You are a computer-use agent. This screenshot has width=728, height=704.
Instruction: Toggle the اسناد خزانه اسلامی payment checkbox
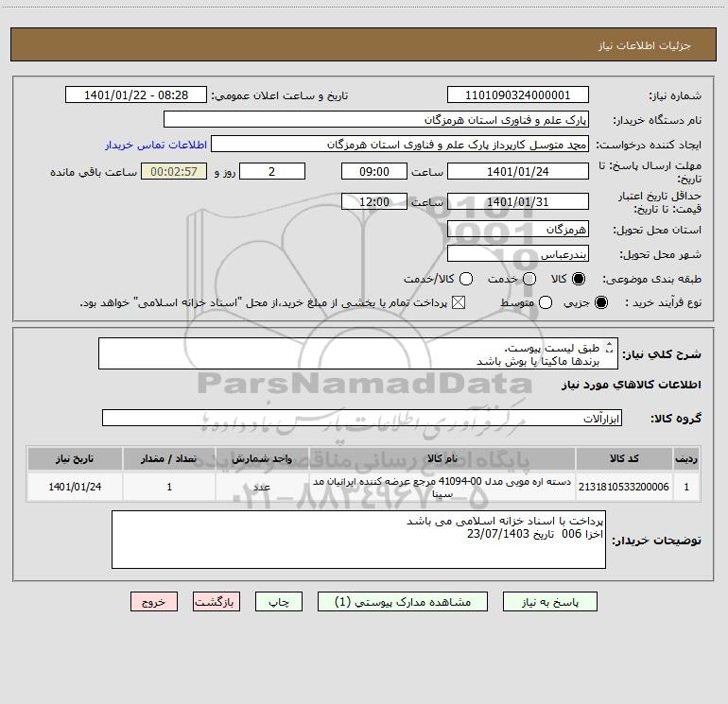pos(459,303)
